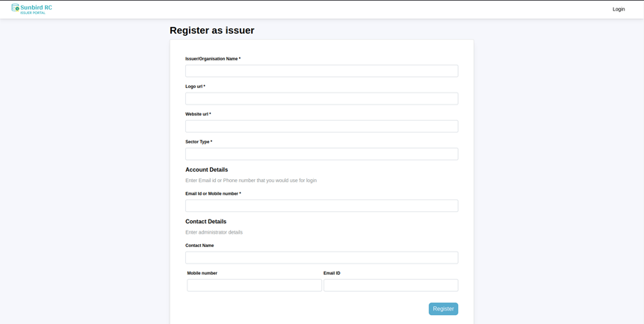Select the Mobile number input under Contact Details
The image size is (644, 324).
254,285
